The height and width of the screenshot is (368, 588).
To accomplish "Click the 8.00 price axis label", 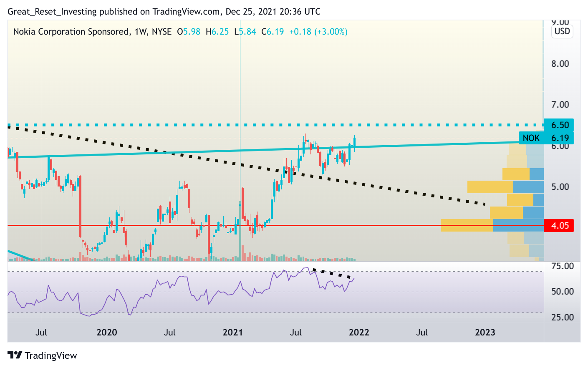I will point(560,64).
